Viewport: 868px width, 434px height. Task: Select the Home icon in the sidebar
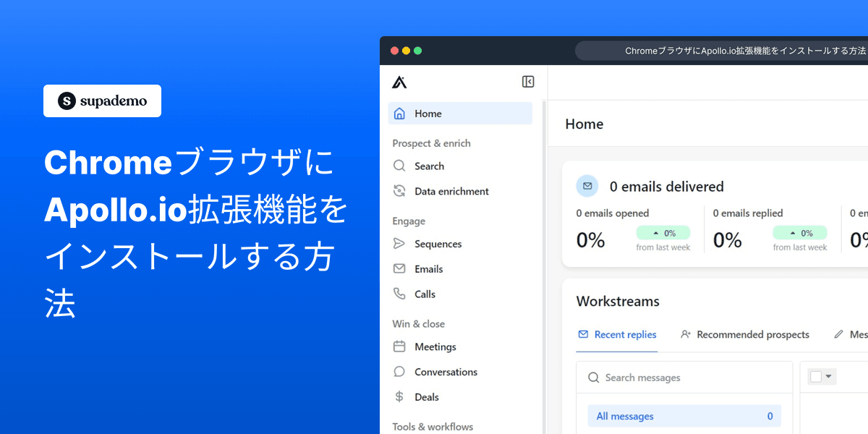(399, 114)
